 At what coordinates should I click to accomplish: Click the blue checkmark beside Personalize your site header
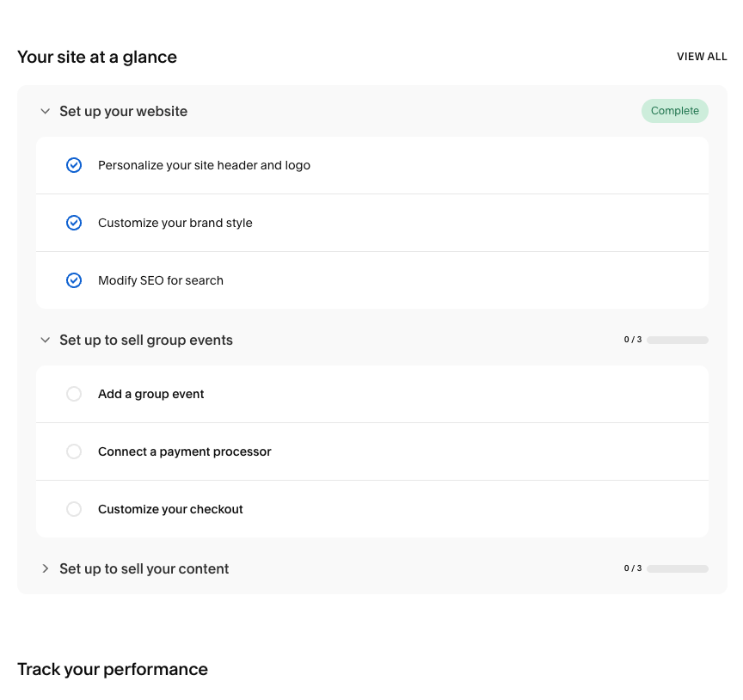click(74, 165)
